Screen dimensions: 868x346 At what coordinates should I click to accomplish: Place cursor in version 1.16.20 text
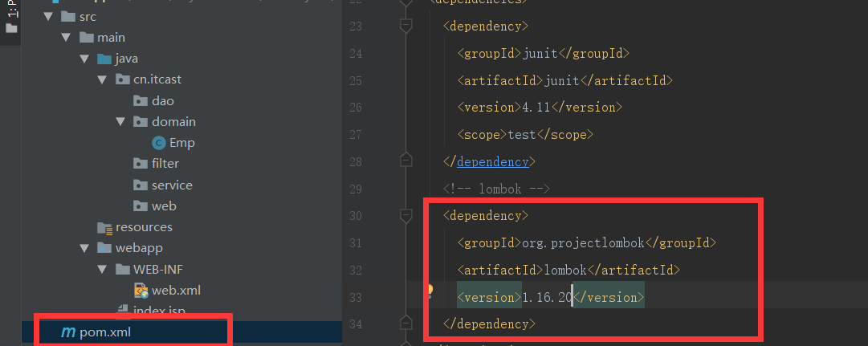click(547, 297)
